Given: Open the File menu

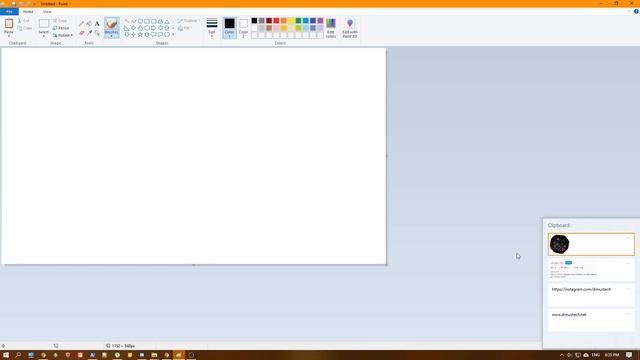Looking at the screenshot, I should 9,12.
